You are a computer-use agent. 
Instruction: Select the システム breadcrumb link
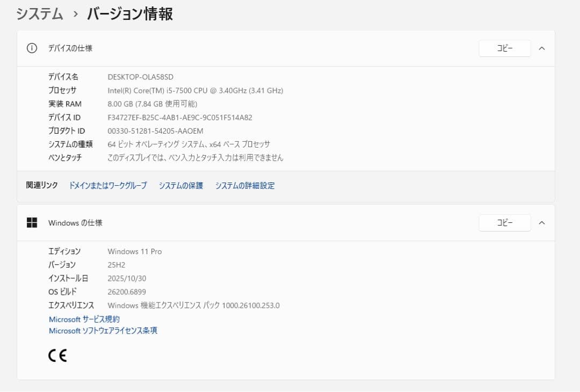(x=39, y=13)
